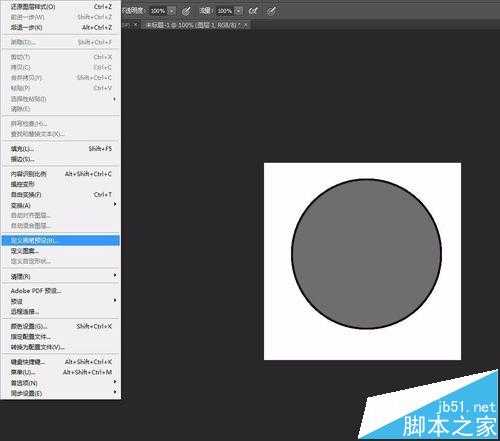This screenshot has height=441, width=500.
Task: Click the gray circle on the canvas
Action: pyautogui.click(x=366, y=254)
